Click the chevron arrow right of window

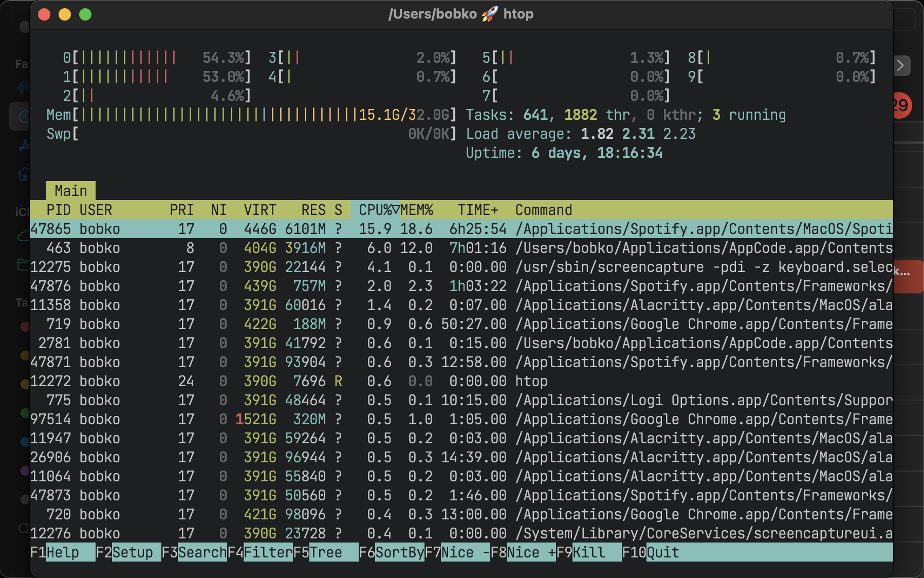coord(901,66)
